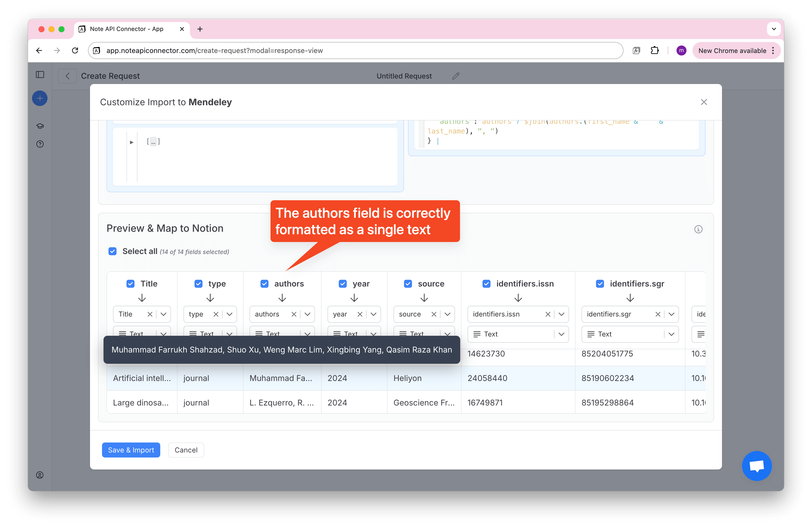
Task: Uncheck the authors field checkbox
Action: pyautogui.click(x=264, y=284)
